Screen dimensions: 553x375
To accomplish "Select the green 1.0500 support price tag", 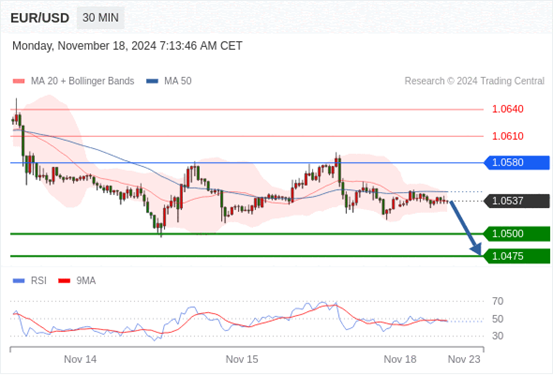I will 517,234.
